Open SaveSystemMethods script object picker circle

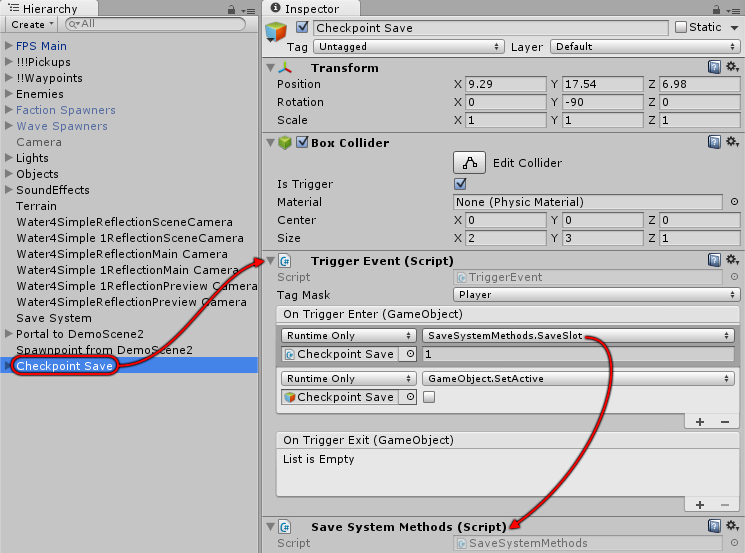pyautogui.click(x=734, y=543)
